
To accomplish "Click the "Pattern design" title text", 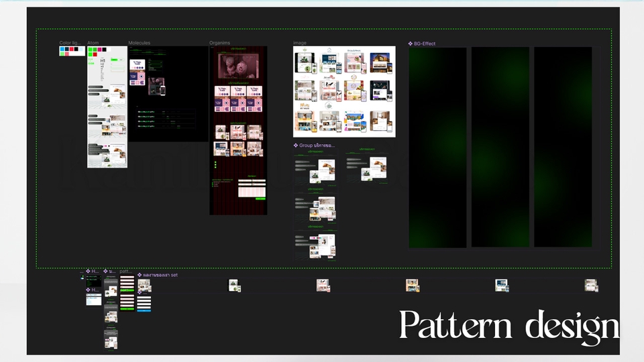I will pyautogui.click(x=509, y=327).
